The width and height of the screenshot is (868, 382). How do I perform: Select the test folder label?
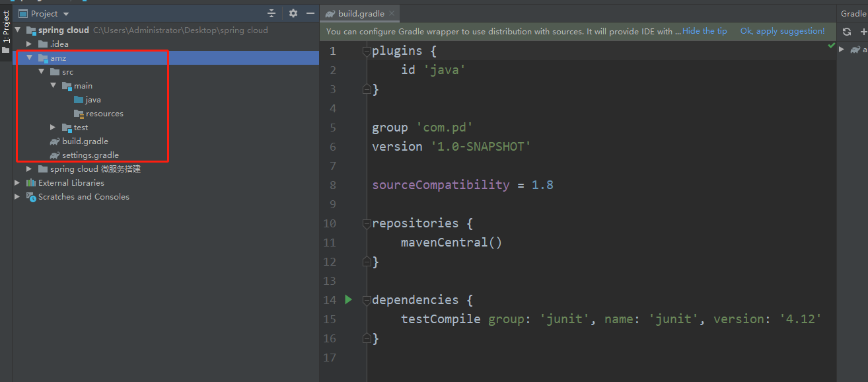(x=81, y=128)
